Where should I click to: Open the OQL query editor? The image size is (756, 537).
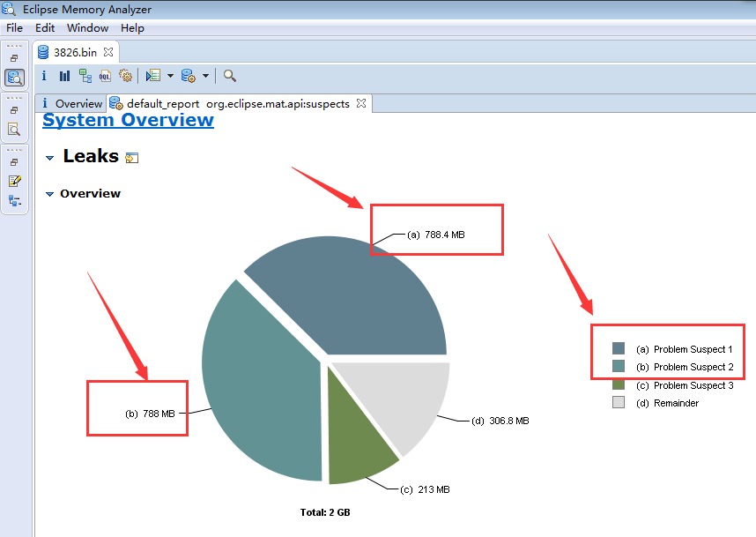pos(105,76)
